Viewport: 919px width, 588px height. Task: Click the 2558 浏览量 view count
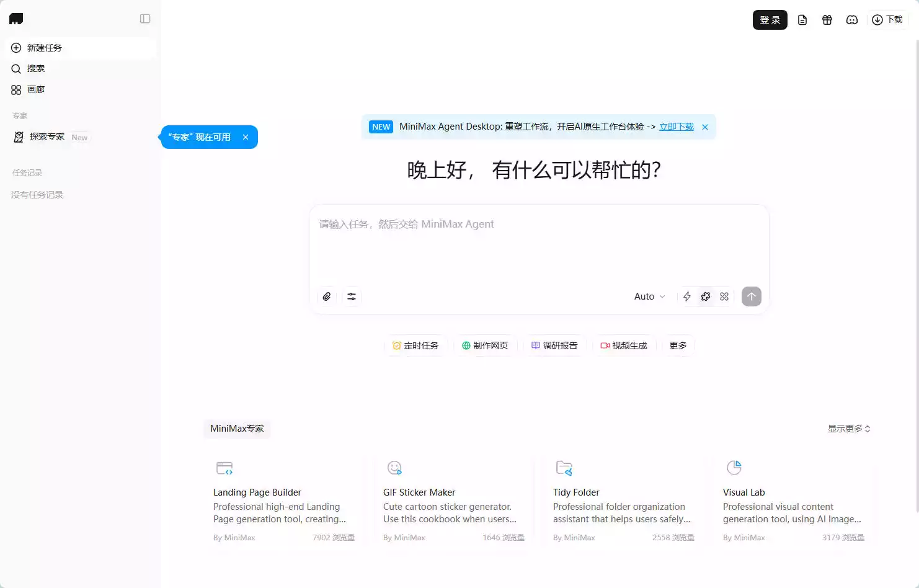pos(673,538)
